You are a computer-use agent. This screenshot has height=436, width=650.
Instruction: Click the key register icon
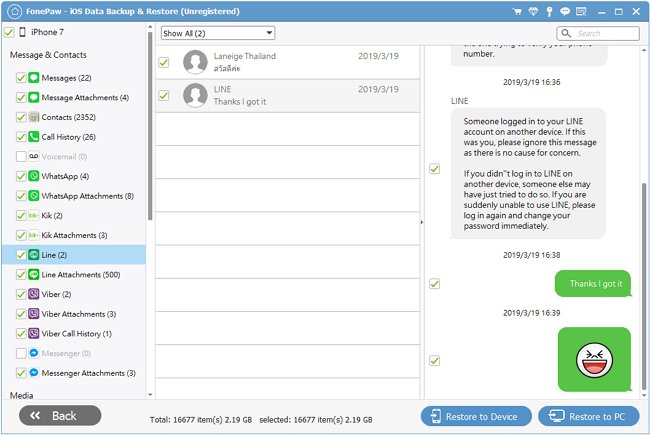pos(549,12)
